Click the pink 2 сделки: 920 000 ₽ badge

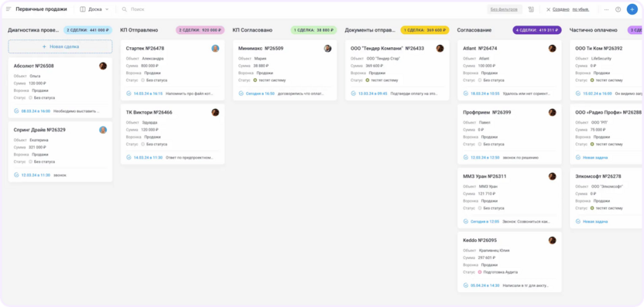[200, 30]
